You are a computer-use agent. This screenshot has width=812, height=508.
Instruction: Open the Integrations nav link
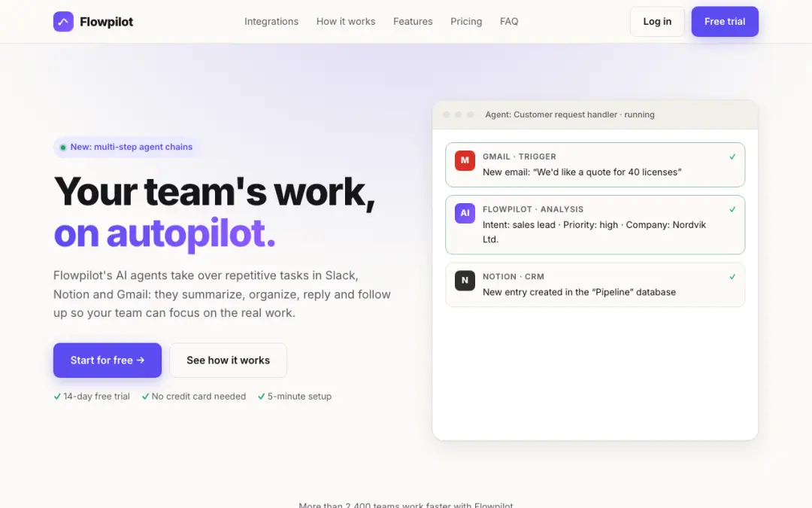coord(271,22)
